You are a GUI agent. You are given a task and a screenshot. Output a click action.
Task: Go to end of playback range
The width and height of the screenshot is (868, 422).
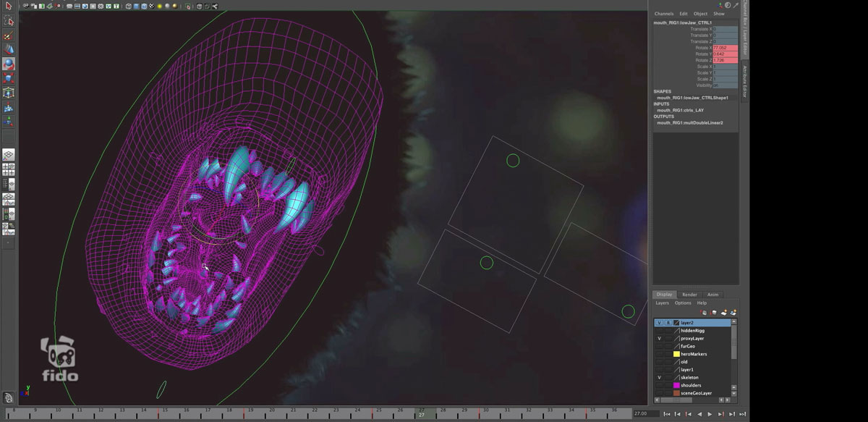pyautogui.click(x=743, y=414)
